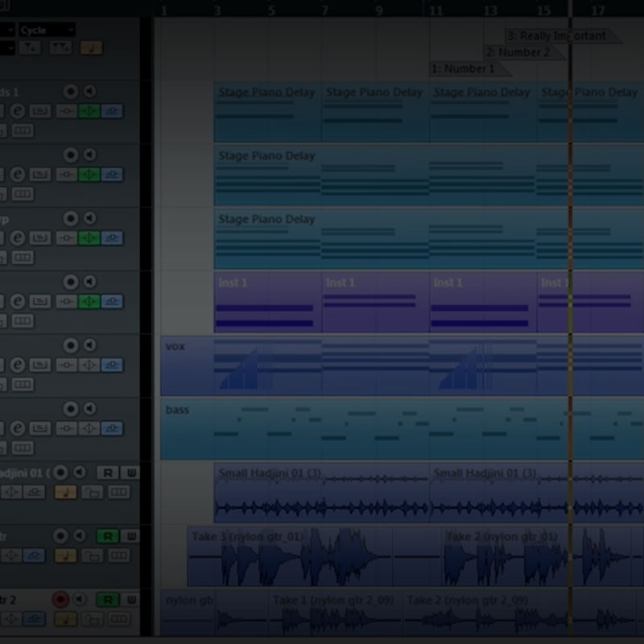Screen dimensions: 644x644
Task: Click lane display icon on the Small Hadjini track
Action: [118, 492]
